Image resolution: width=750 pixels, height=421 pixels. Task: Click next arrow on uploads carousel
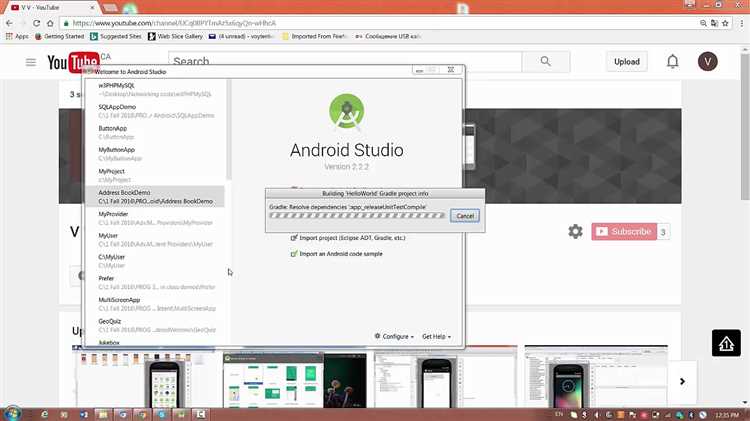[683, 381]
